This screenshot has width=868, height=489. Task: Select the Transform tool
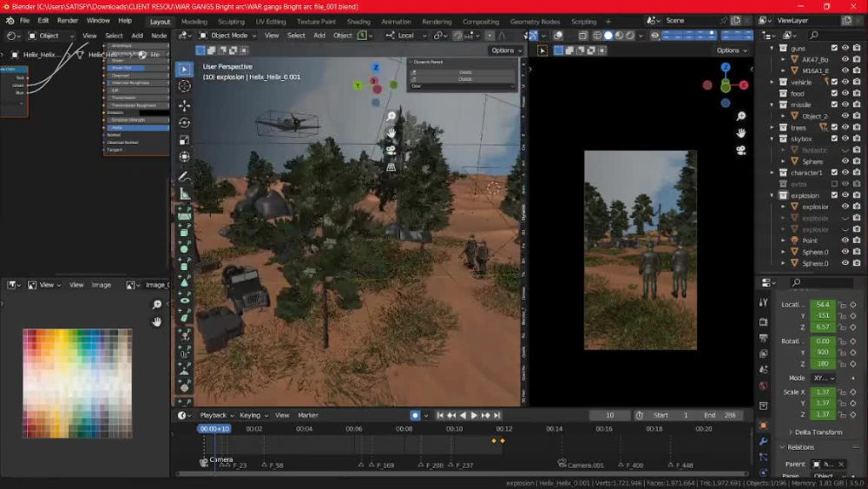[184, 156]
